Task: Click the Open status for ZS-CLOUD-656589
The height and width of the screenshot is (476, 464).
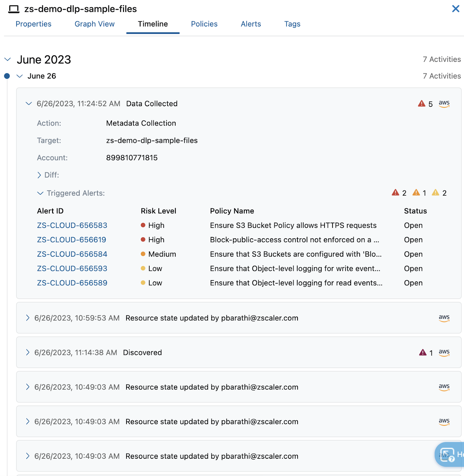Action: click(x=413, y=283)
